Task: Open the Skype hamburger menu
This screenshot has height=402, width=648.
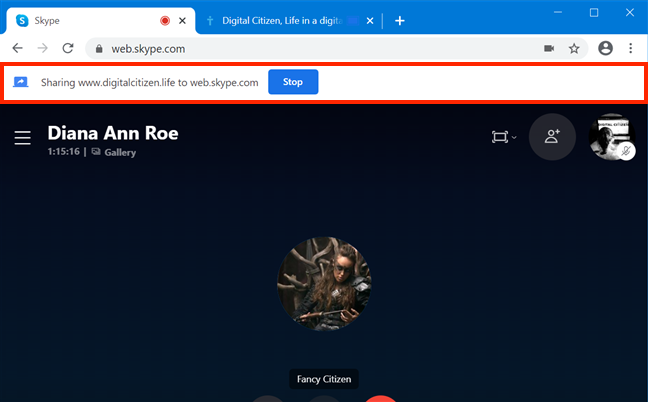Action: pyautogui.click(x=22, y=138)
